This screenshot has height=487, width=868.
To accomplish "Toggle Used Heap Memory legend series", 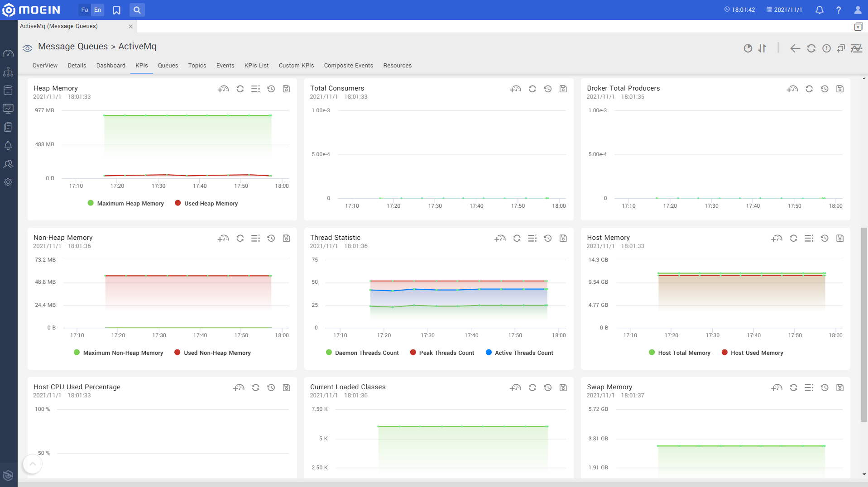I will pyautogui.click(x=206, y=203).
